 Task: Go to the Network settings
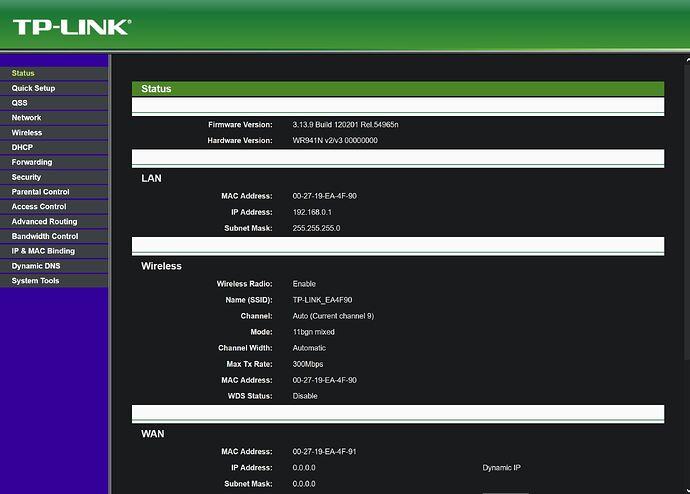click(54, 118)
